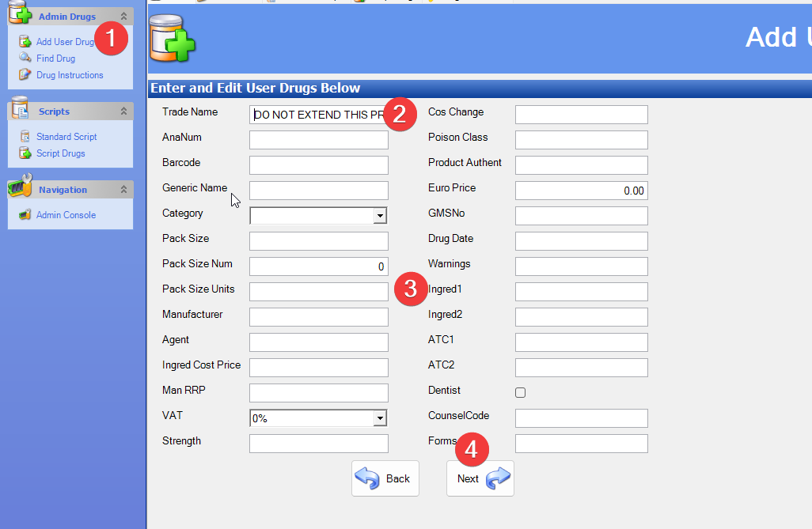Click the Admin Console icon
Screen dimensions: 812x529
[25, 215]
